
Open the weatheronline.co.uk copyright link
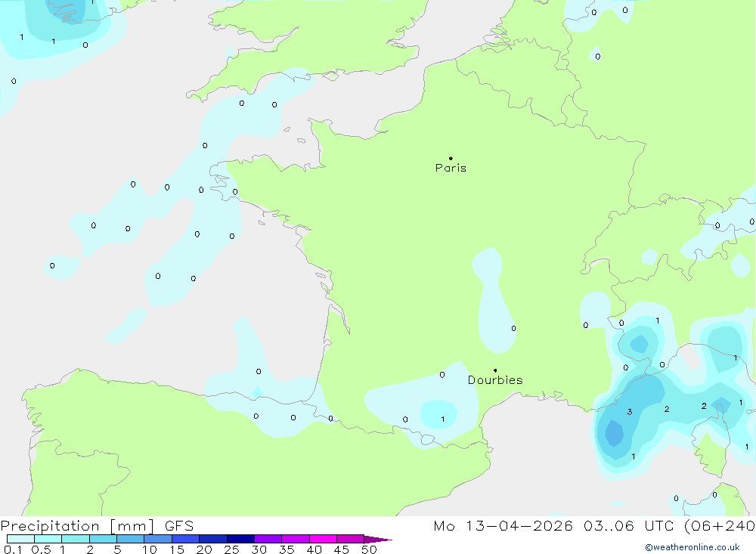[x=692, y=547]
